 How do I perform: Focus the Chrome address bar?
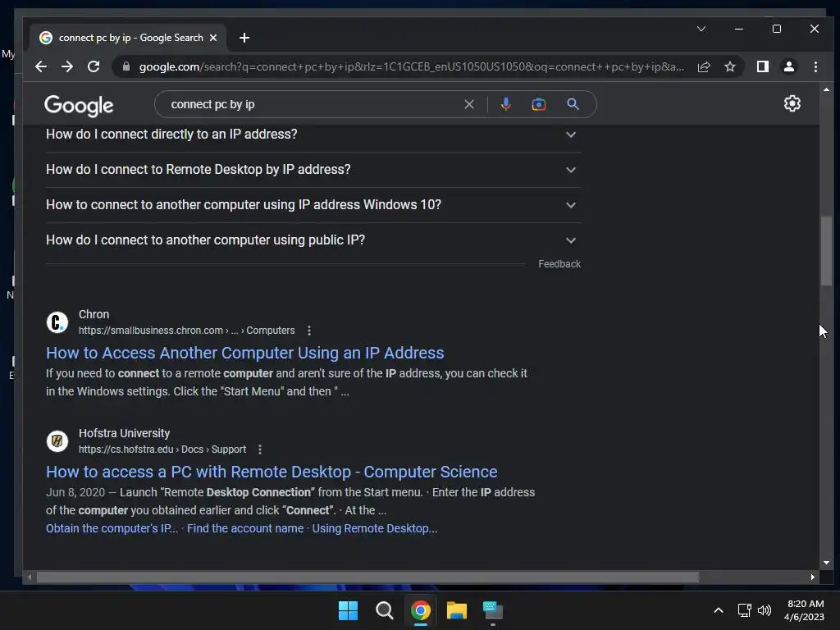coord(412,66)
